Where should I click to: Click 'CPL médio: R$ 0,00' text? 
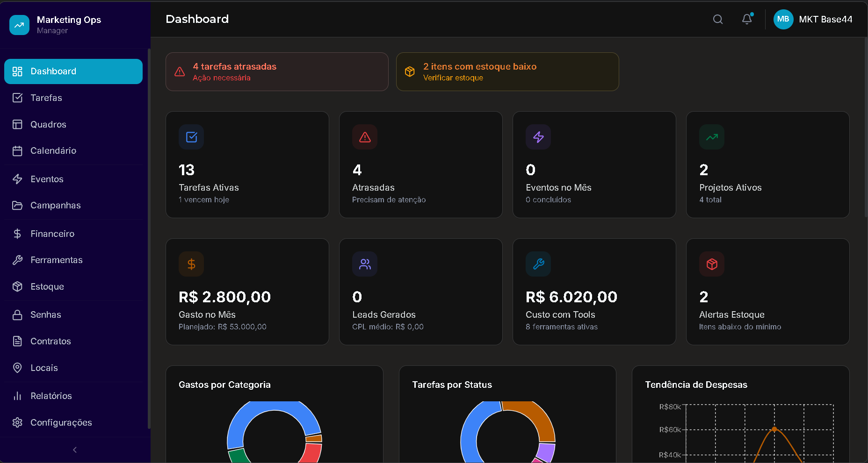click(x=388, y=327)
